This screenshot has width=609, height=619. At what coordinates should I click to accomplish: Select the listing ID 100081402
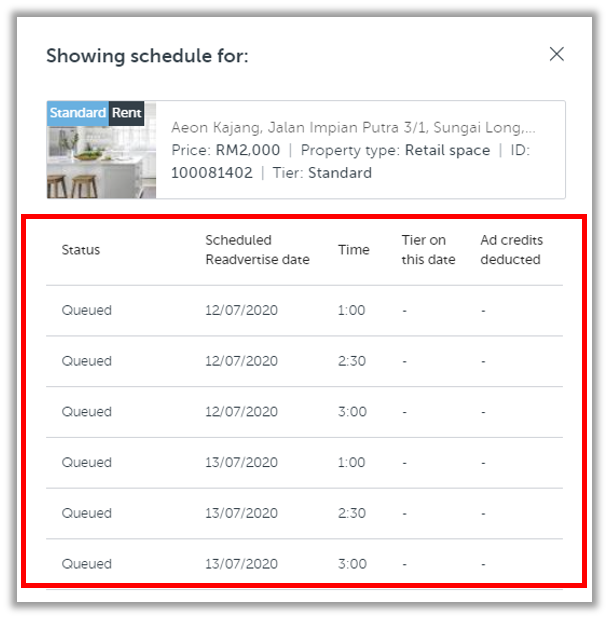click(211, 173)
